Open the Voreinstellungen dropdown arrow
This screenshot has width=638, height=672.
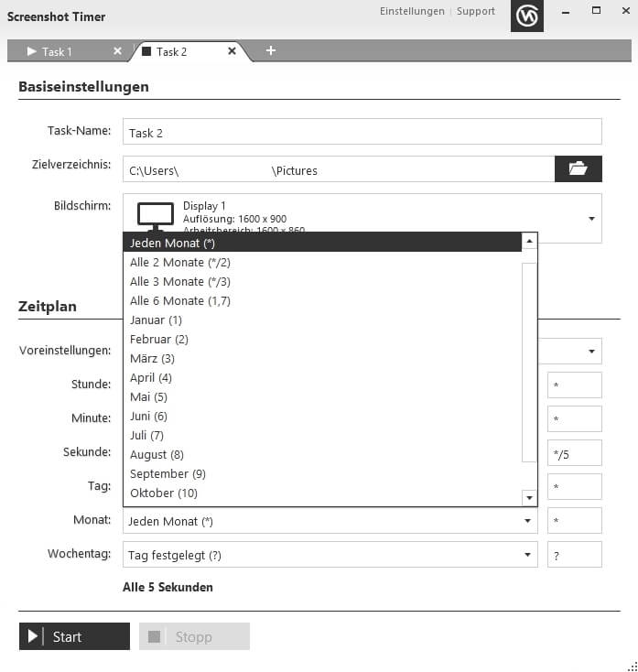pos(591,352)
